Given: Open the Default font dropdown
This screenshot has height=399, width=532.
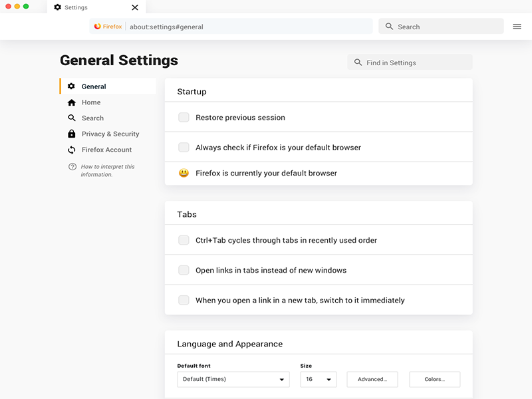Looking at the screenshot, I should (233, 379).
